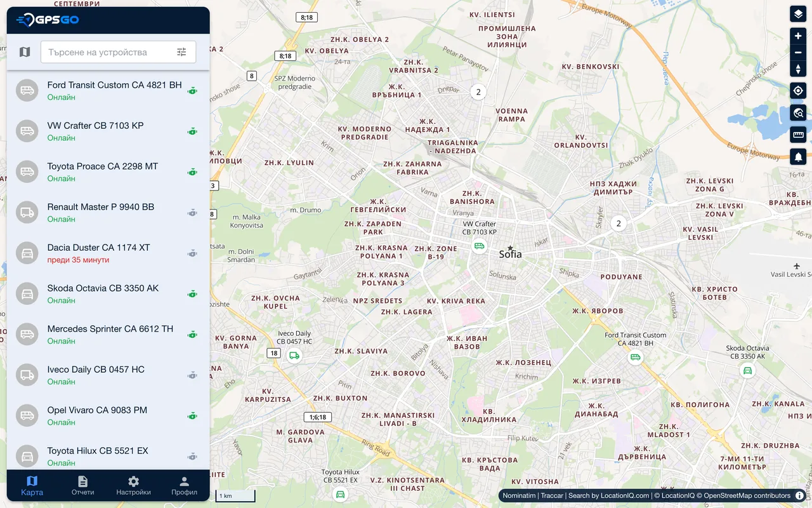Open the map layers selector
The width and height of the screenshot is (812, 508).
(798, 14)
